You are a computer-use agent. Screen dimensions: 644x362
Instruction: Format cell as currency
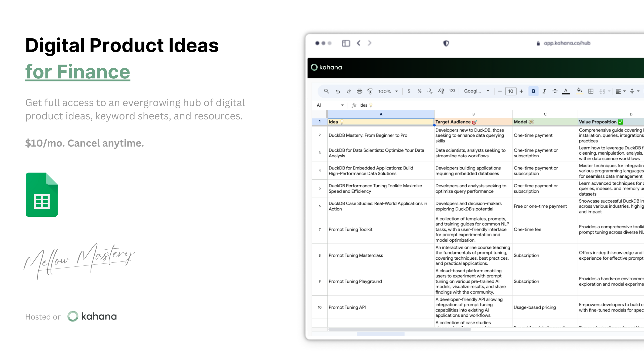pyautogui.click(x=409, y=91)
